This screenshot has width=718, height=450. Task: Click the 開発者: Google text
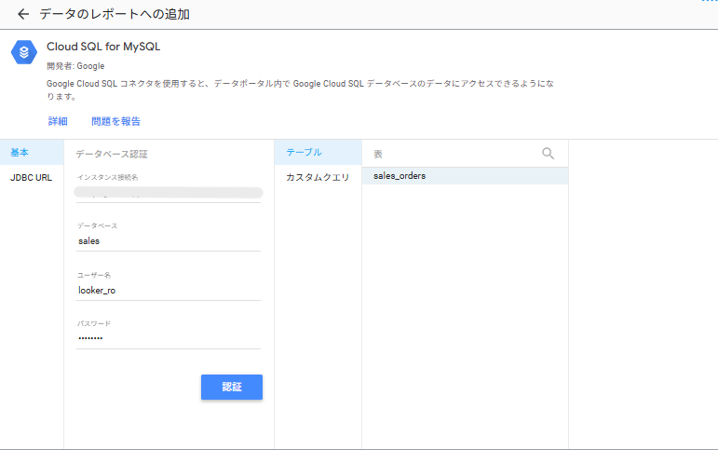(76, 66)
